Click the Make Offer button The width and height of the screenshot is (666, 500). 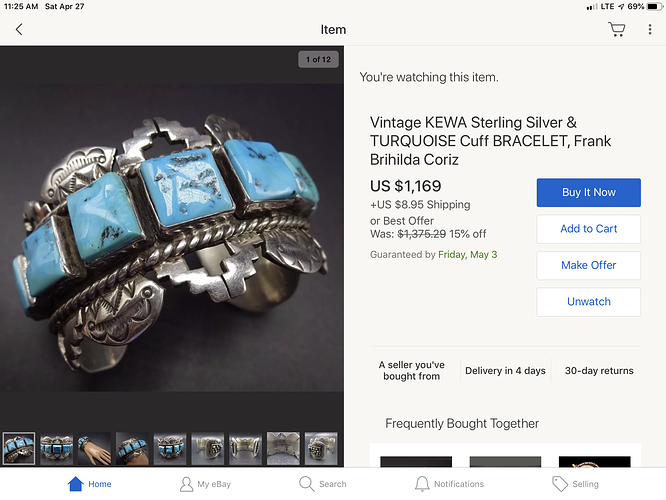(x=588, y=266)
